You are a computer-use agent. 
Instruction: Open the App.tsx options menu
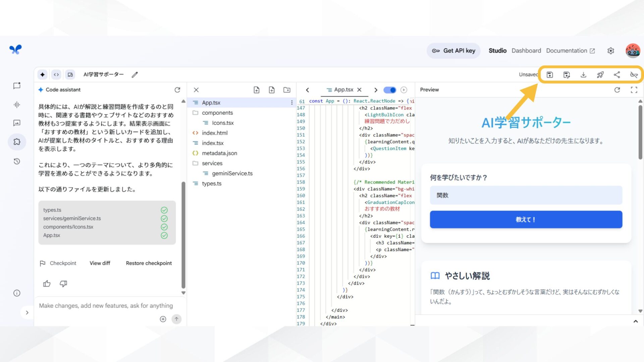[291, 102]
